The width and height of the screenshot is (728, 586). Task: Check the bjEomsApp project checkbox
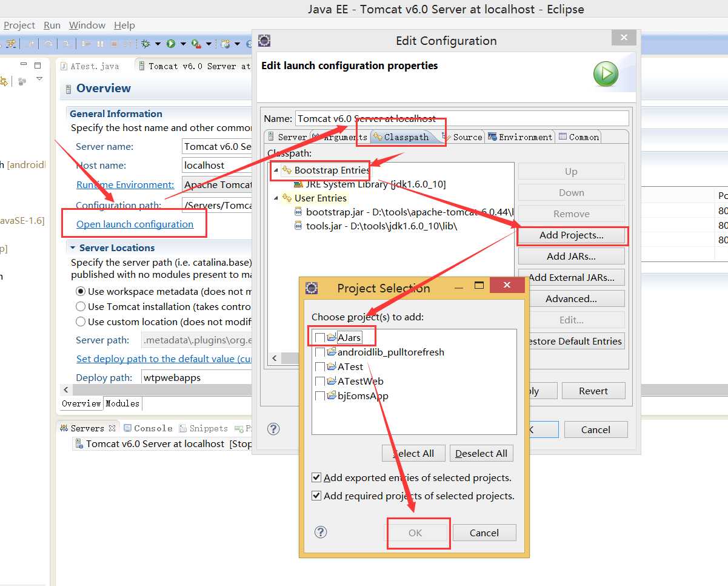(319, 396)
